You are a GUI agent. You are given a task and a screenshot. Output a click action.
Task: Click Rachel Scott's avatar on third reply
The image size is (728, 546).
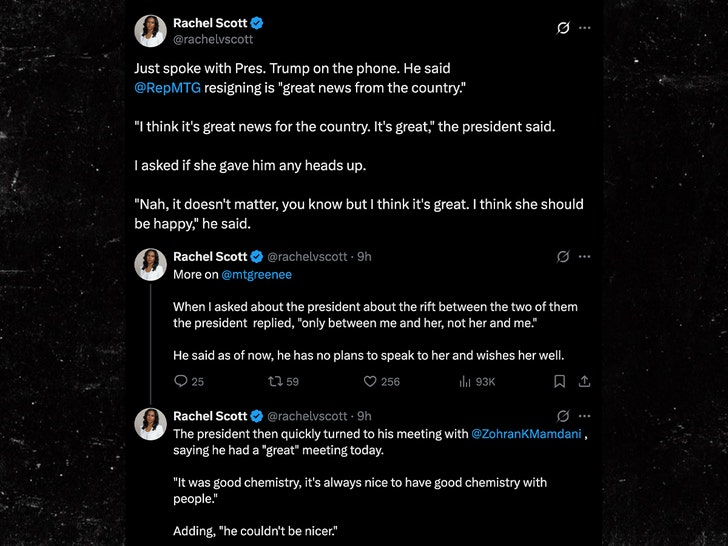point(151,424)
